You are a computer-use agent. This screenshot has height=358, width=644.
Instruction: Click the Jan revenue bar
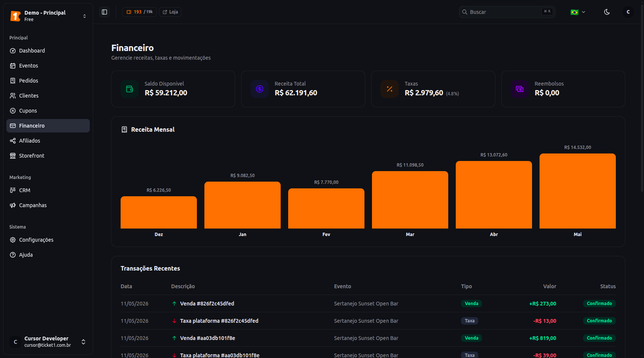point(242,205)
